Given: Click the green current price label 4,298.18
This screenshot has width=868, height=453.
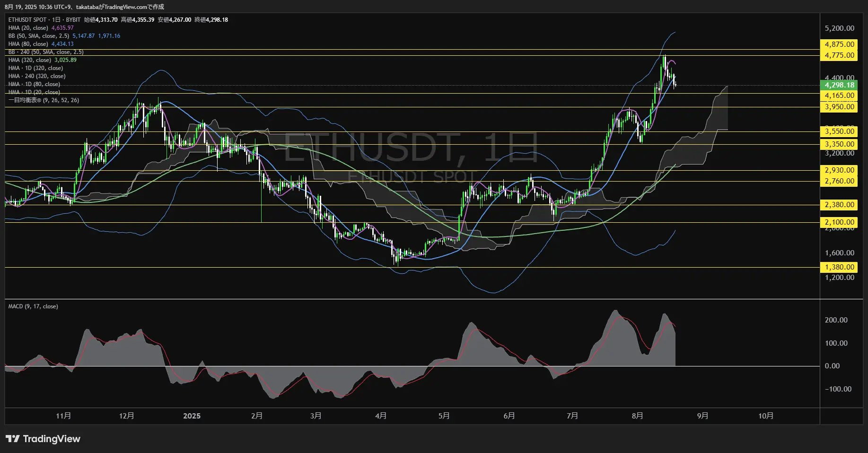Looking at the screenshot, I should tap(839, 85).
